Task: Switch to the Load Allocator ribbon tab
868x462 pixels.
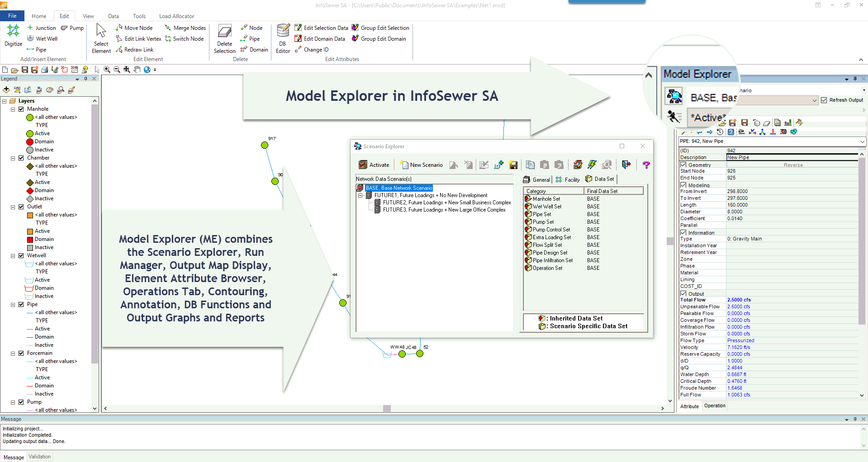Action: [x=176, y=16]
